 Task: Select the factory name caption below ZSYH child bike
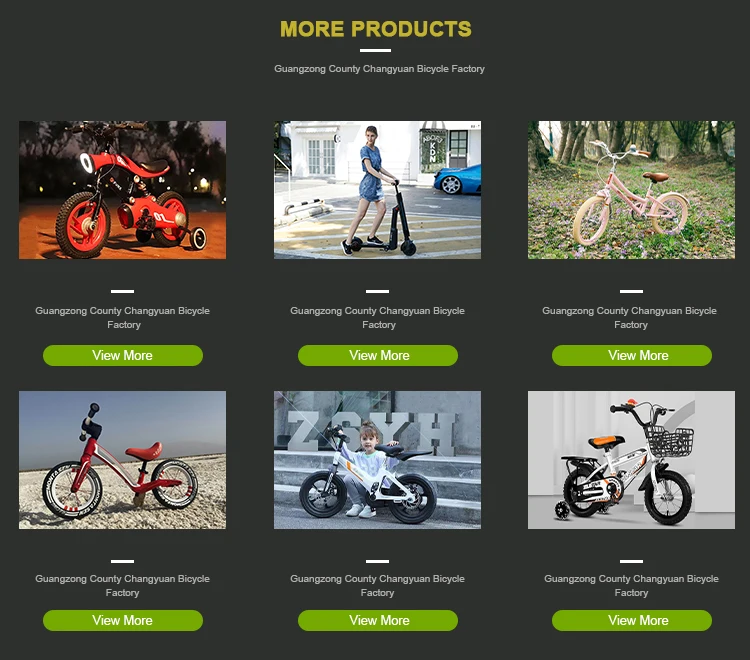pyautogui.click(x=377, y=585)
